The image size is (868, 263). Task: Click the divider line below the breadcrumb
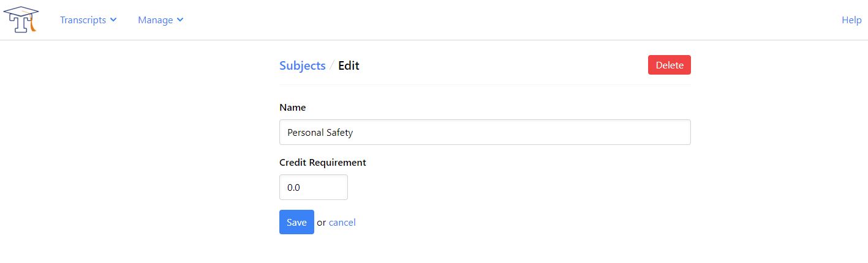[485, 85]
